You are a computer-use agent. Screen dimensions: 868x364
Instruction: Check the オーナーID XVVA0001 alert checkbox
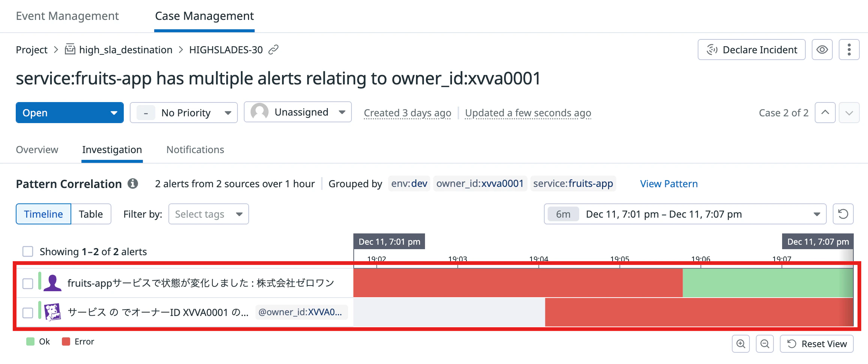point(28,313)
